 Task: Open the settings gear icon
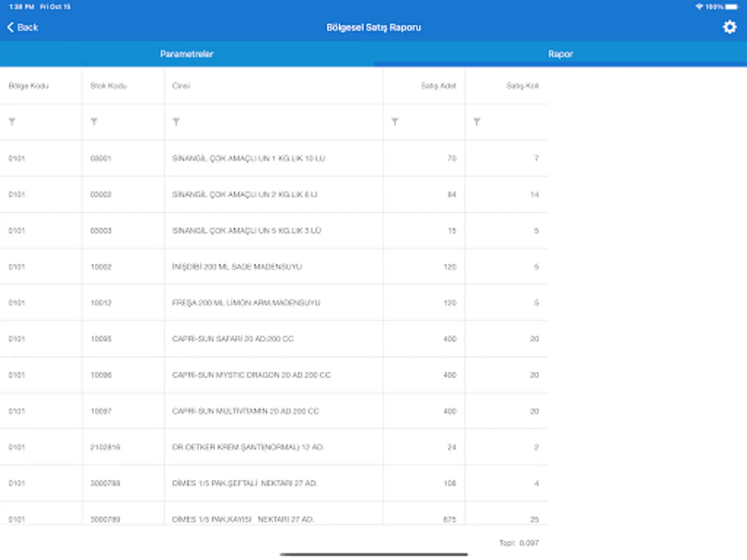point(729,27)
